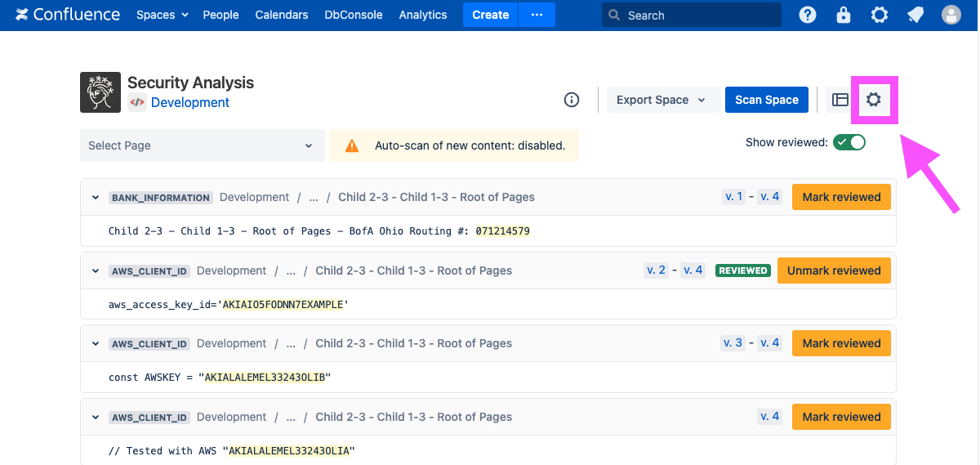Click the help question mark icon
The height and width of the screenshot is (465, 980).
807,15
